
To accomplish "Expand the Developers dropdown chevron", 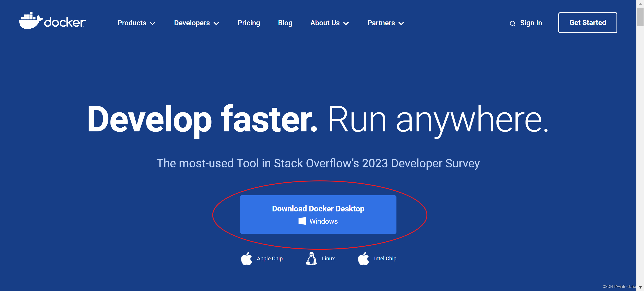I will coord(216,23).
